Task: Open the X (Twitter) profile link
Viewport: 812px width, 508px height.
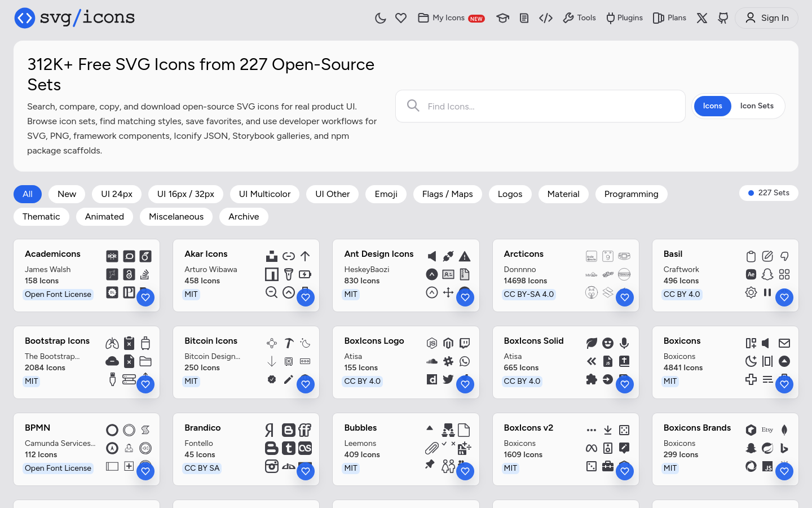Action: [702, 18]
